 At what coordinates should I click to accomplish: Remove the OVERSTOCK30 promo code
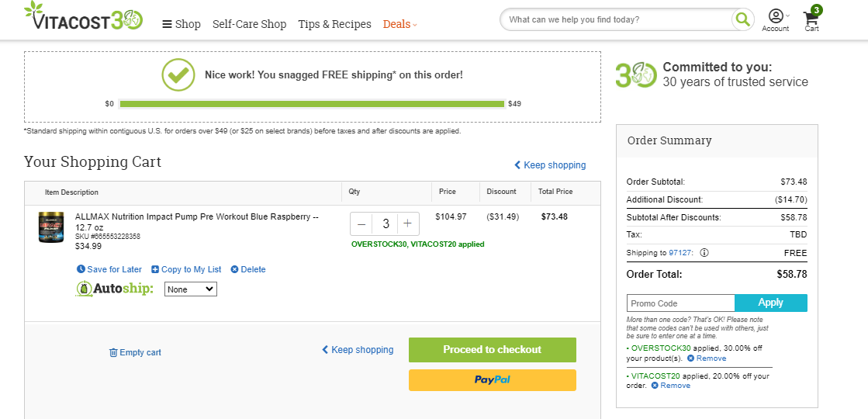pos(707,358)
